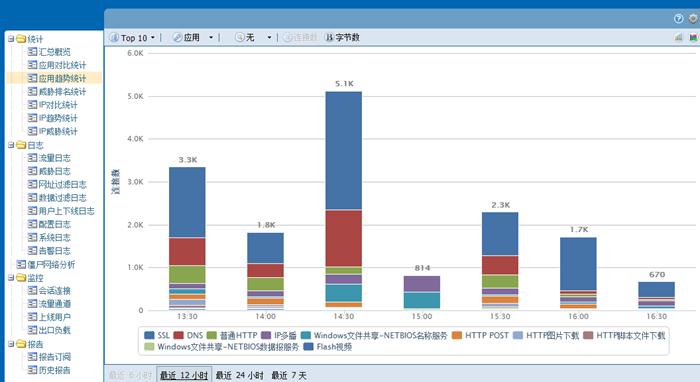
Task: Click the page icon beside 网址过滤日志
Action: pos(32,184)
